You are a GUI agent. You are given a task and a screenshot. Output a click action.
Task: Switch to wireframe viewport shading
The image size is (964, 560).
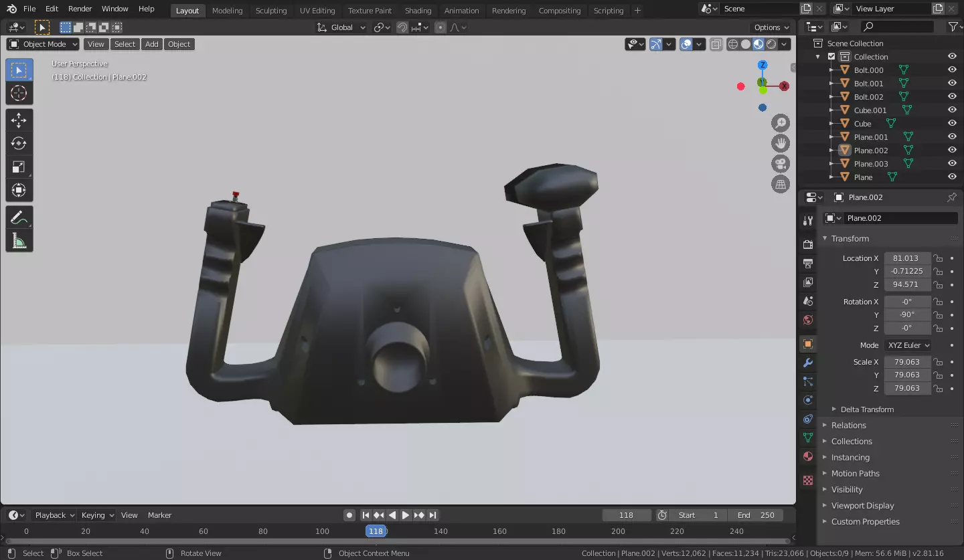pos(733,44)
